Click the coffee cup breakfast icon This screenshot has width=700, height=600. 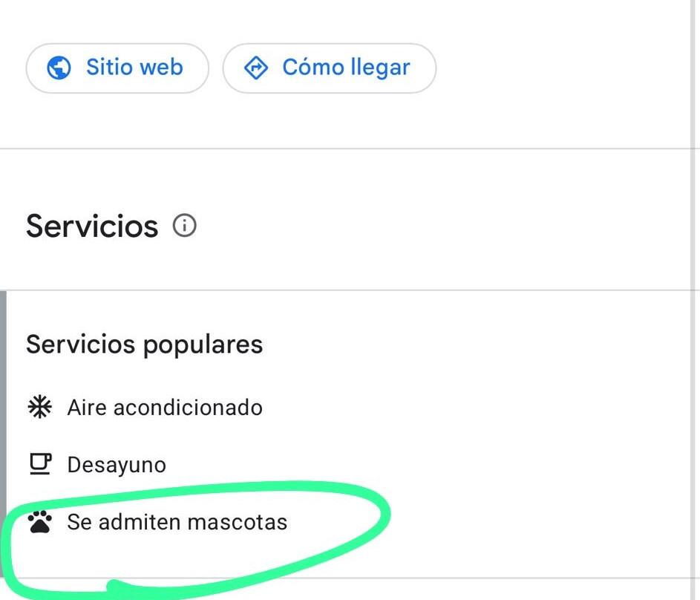click(x=40, y=464)
